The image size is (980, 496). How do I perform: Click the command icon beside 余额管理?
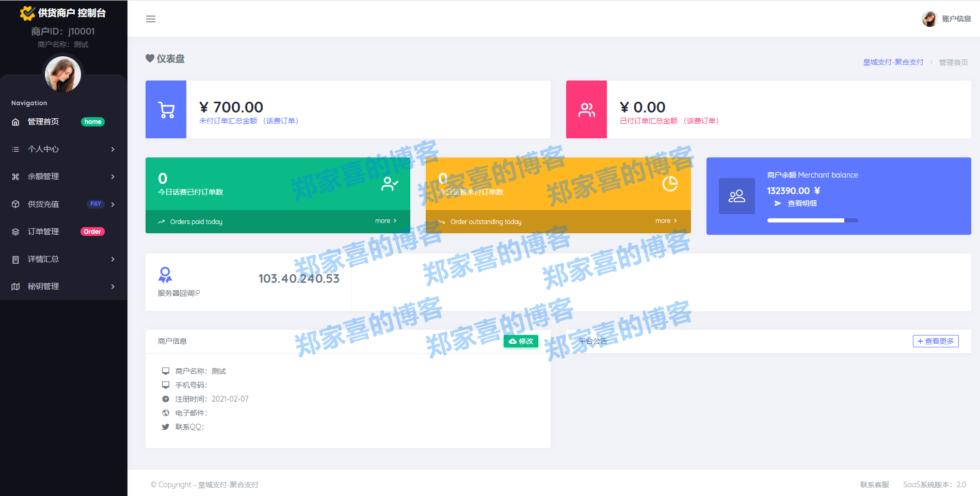coord(15,177)
